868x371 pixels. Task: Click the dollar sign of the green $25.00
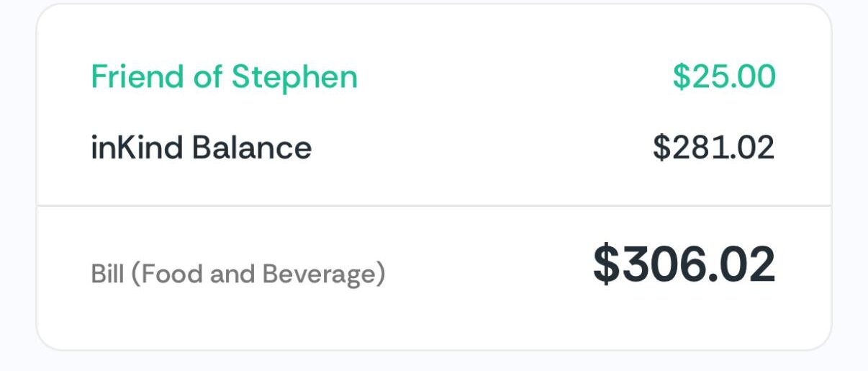pyautogui.click(x=681, y=76)
